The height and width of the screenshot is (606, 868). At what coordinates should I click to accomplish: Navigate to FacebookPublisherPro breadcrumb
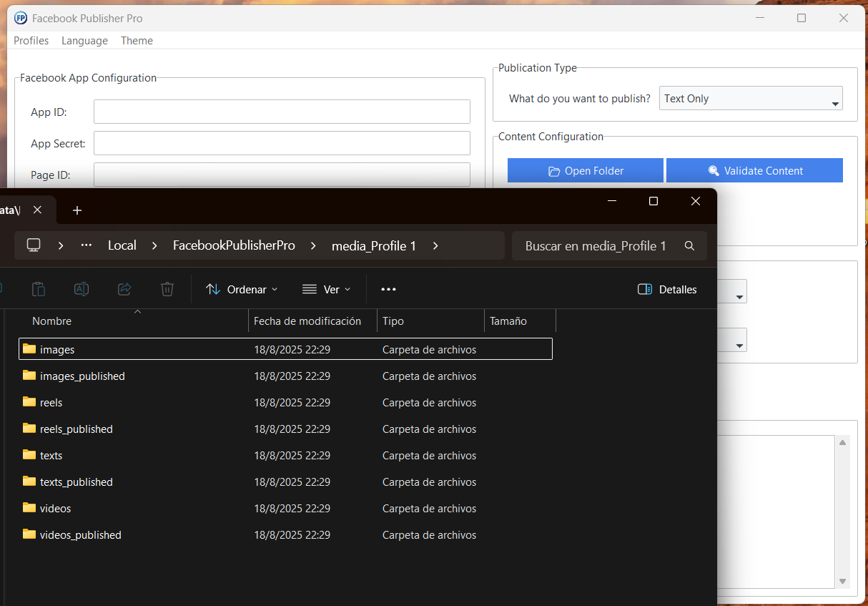coord(234,245)
